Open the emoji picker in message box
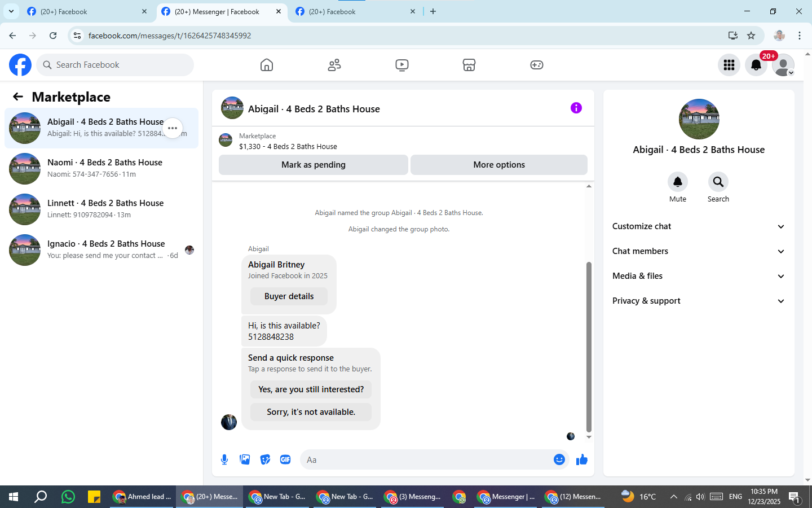This screenshot has height=508, width=812. click(559, 459)
